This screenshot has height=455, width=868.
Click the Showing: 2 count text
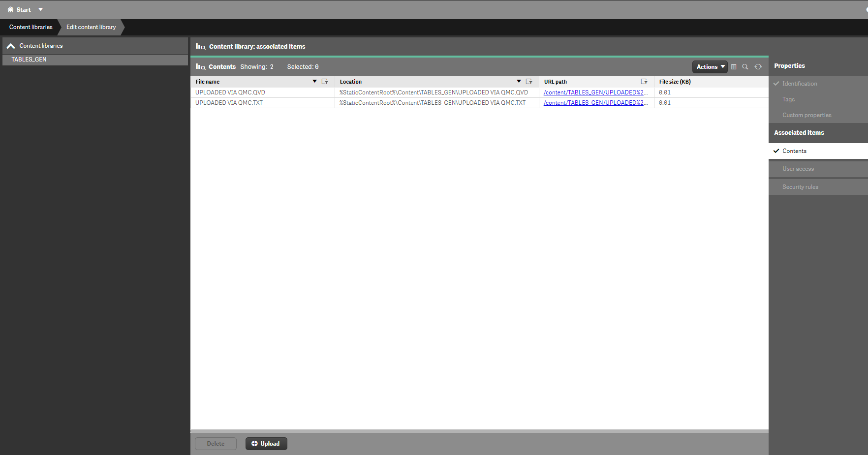point(257,67)
